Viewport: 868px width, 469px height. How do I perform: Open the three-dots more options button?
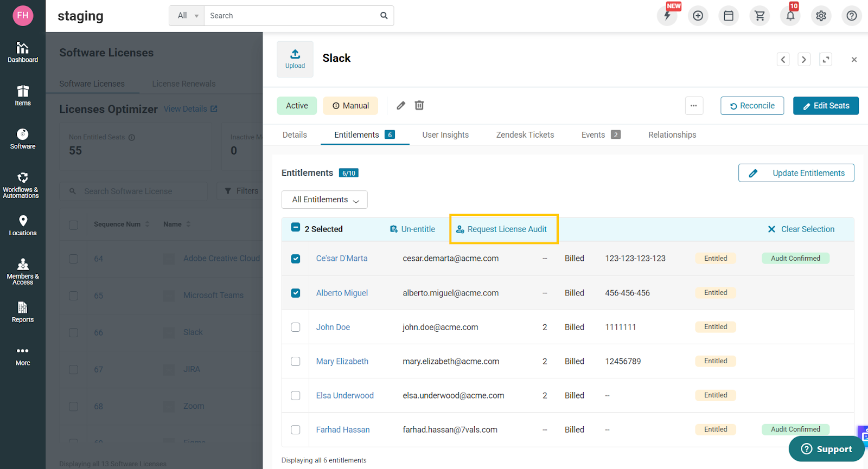point(694,106)
